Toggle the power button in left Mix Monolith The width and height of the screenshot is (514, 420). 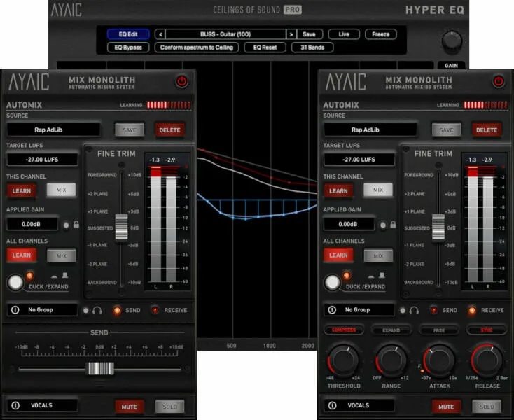[x=182, y=81]
